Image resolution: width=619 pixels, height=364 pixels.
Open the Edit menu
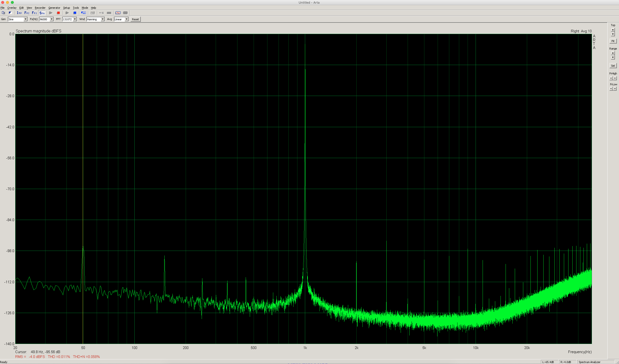22,8
